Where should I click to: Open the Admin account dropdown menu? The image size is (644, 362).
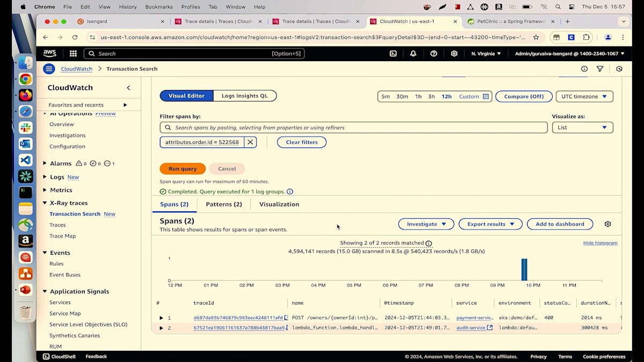point(569,54)
